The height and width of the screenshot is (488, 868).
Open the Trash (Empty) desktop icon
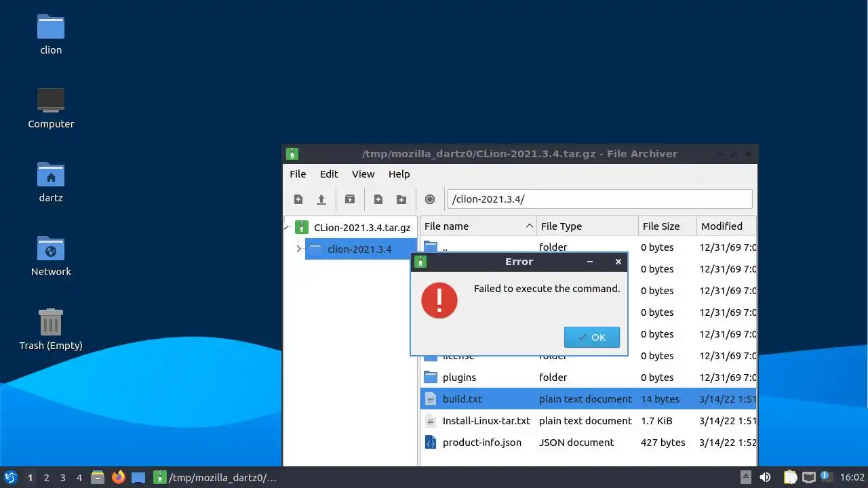[x=51, y=322]
